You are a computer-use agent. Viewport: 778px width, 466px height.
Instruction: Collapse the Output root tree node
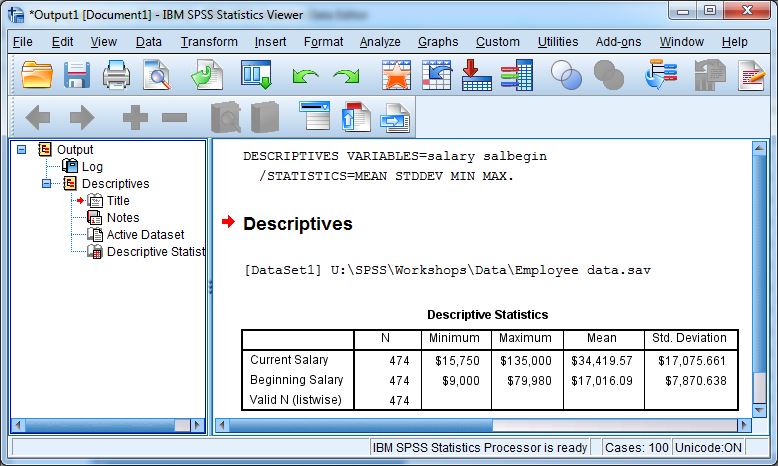[x=22, y=150]
